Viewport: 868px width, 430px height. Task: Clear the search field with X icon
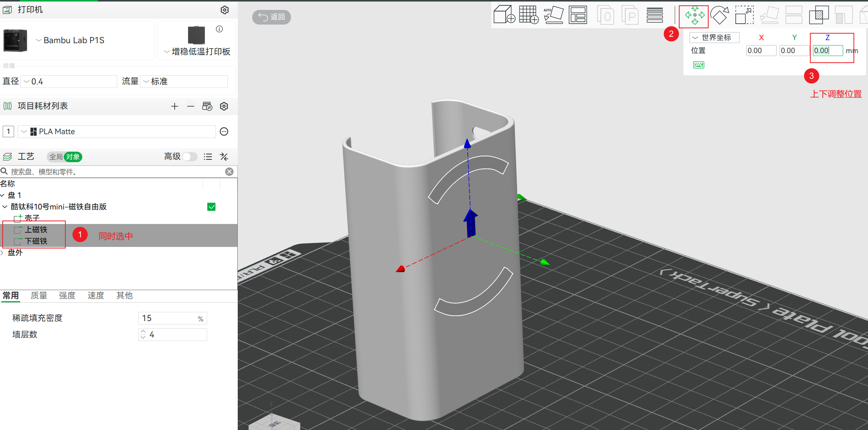pyautogui.click(x=229, y=172)
